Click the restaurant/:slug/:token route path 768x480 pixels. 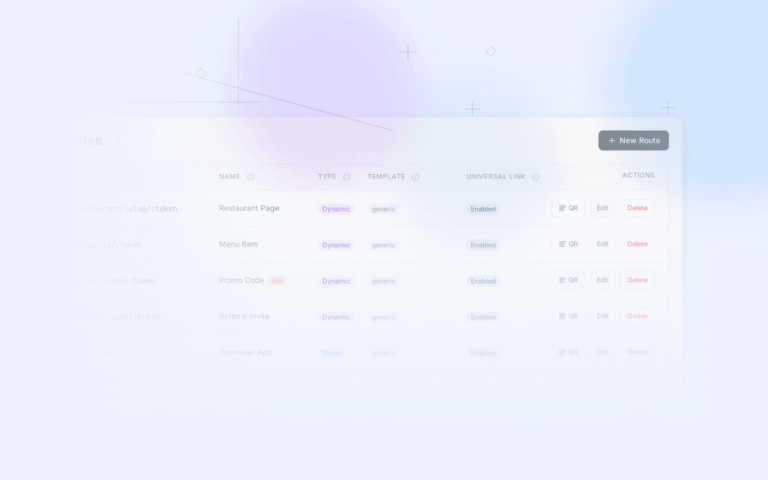tap(128, 209)
